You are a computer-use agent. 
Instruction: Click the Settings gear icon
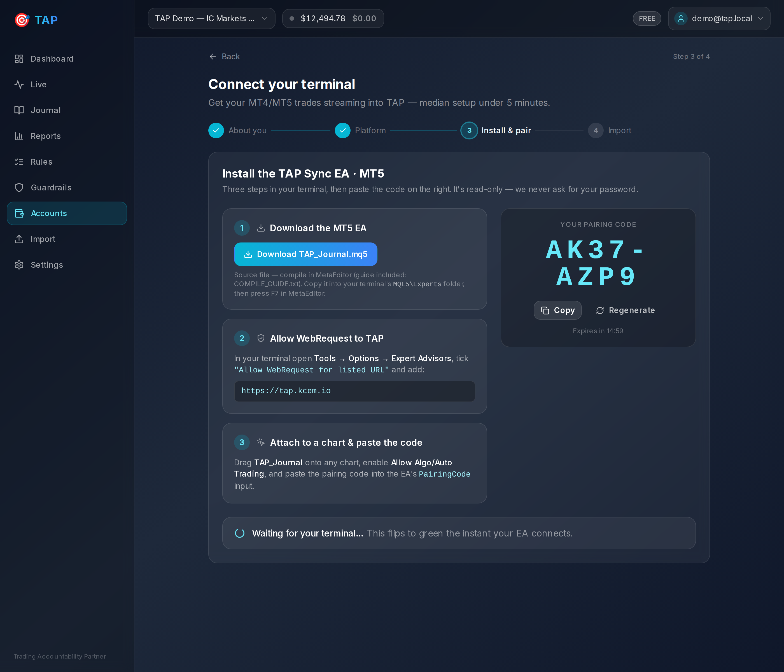(x=19, y=265)
